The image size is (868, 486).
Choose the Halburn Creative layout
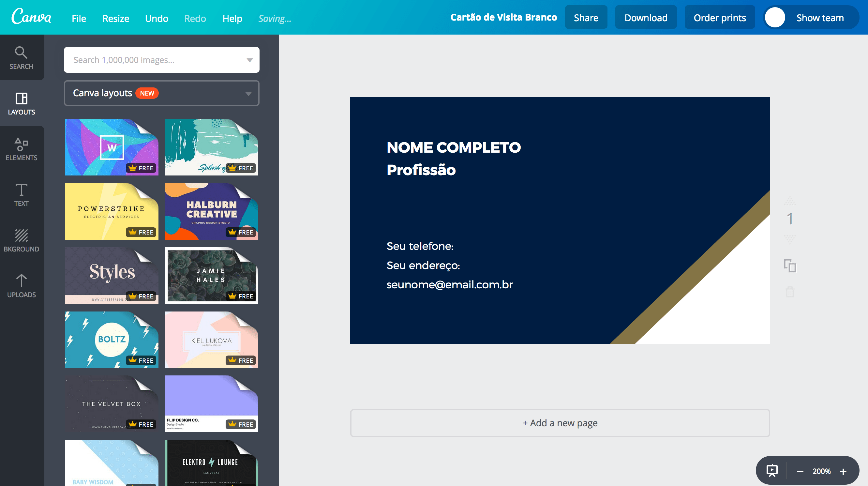tap(211, 211)
